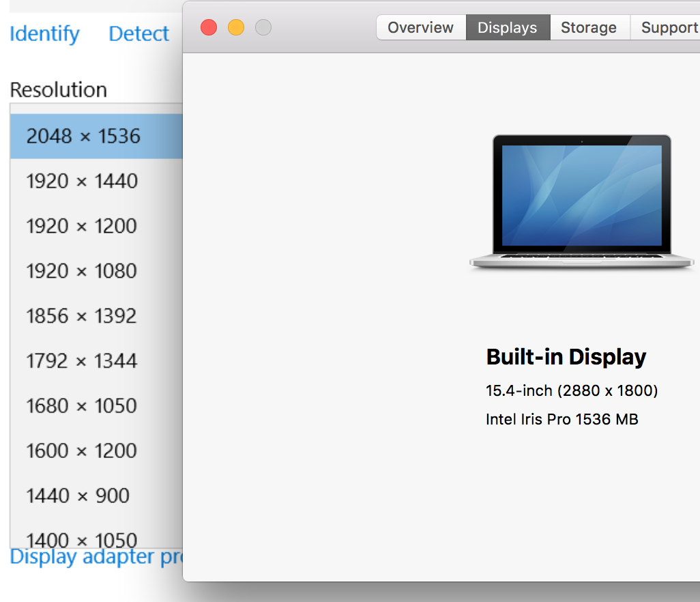Viewport: 700px width, 602px height.
Task: Click the Resolution label
Action: pyautogui.click(x=59, y=90)
